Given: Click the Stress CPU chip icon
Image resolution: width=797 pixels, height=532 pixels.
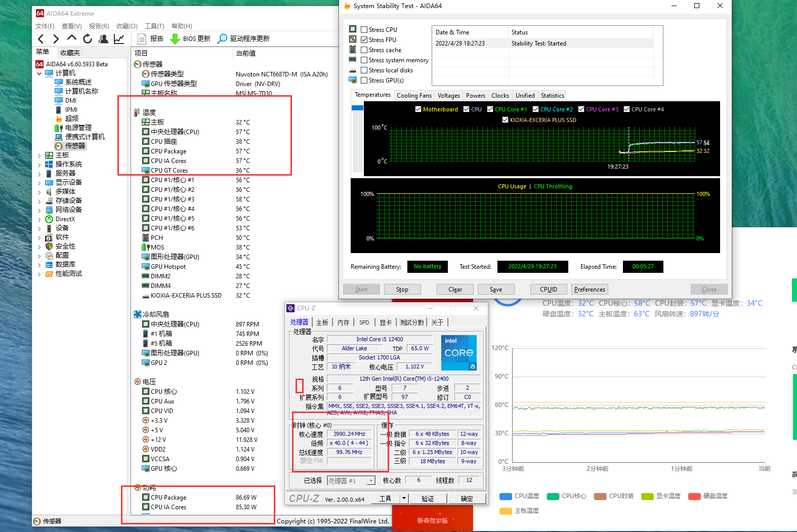Looking at the screenshot, I should click(353, 29).
